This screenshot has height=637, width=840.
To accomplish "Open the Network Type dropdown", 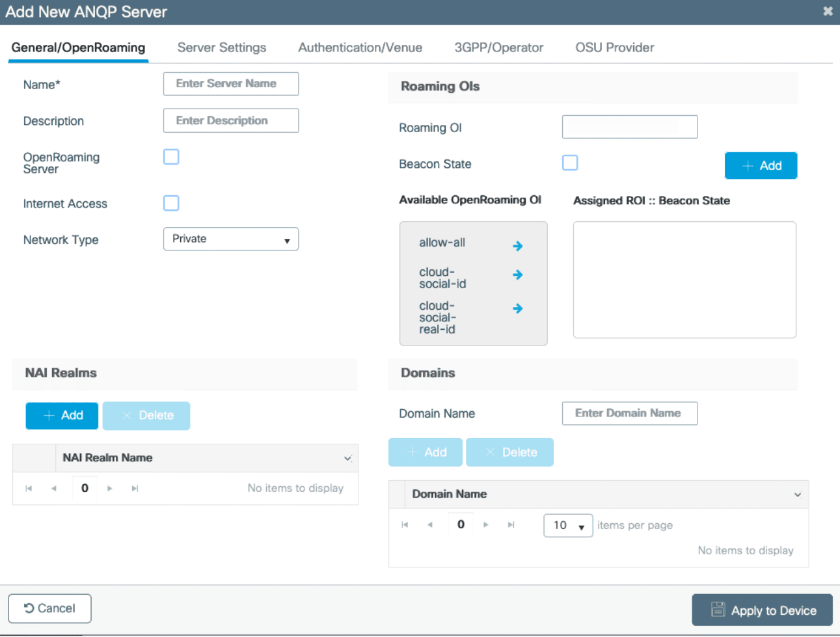I will pos(231,239).
